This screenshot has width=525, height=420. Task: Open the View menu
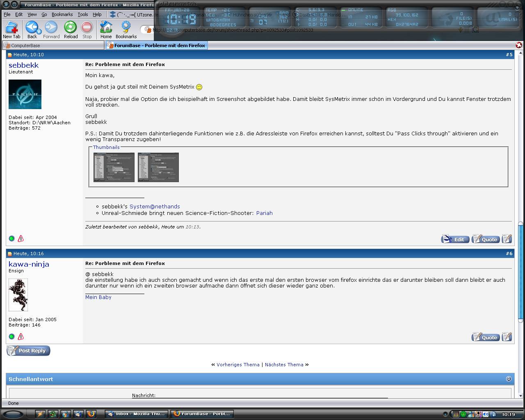click(x=32, y=14)
